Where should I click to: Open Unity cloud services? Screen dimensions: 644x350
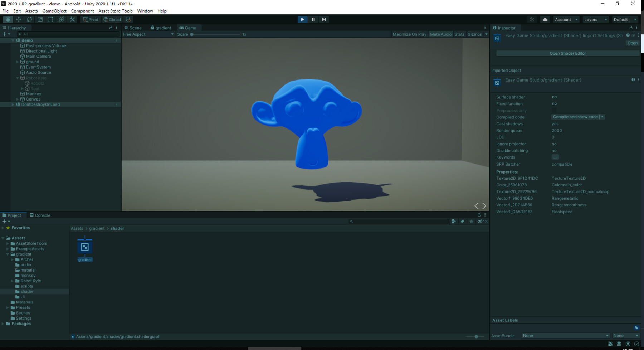545,19
